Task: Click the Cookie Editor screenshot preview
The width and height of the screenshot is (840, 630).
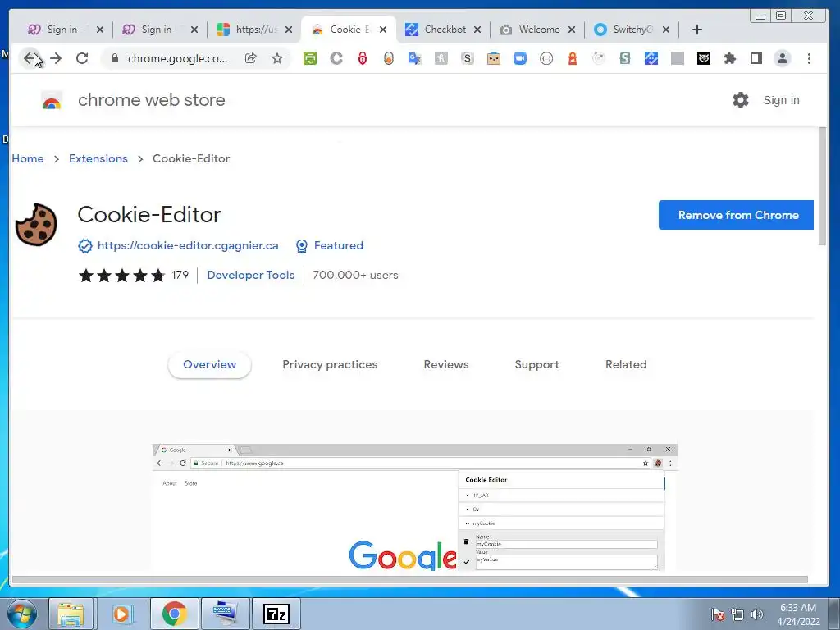Action: (415, 507)
